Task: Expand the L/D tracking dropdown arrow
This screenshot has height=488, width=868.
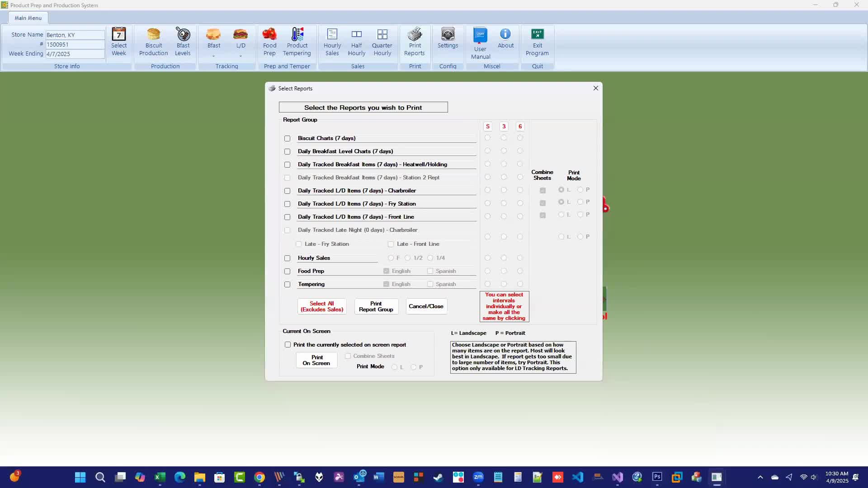Action: tap(241, 56)
